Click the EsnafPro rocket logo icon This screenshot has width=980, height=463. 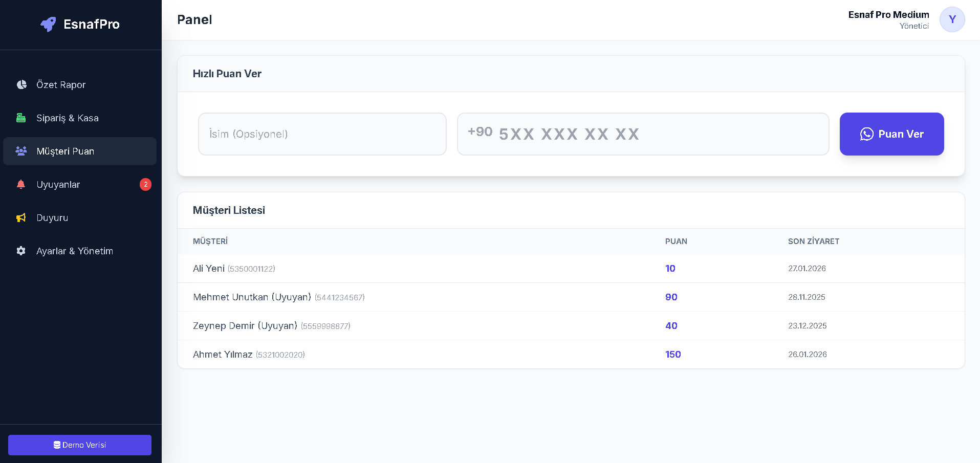[x=48, y=24]
